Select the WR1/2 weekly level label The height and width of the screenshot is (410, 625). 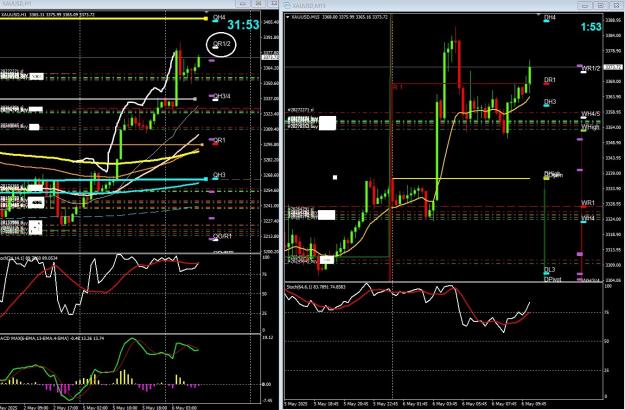pyautogui.click(x=591, y=69)
